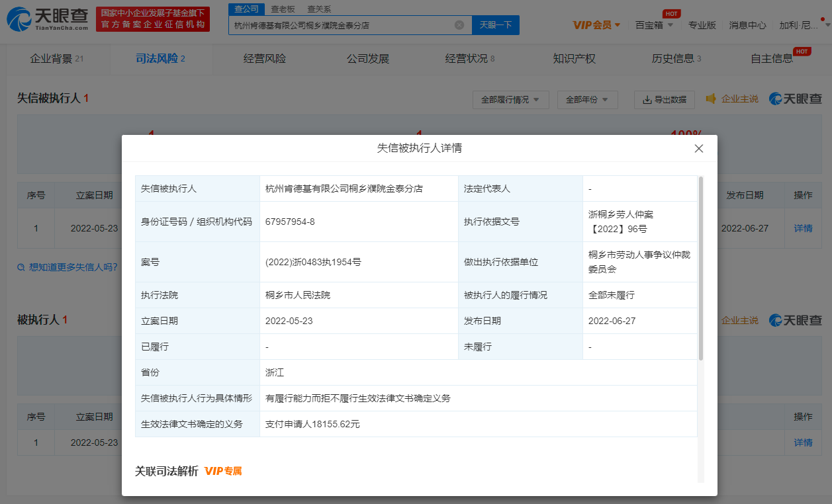Click the 关联司法解析 heading
The width and height of the screenshot is (832, 504).
166,471
